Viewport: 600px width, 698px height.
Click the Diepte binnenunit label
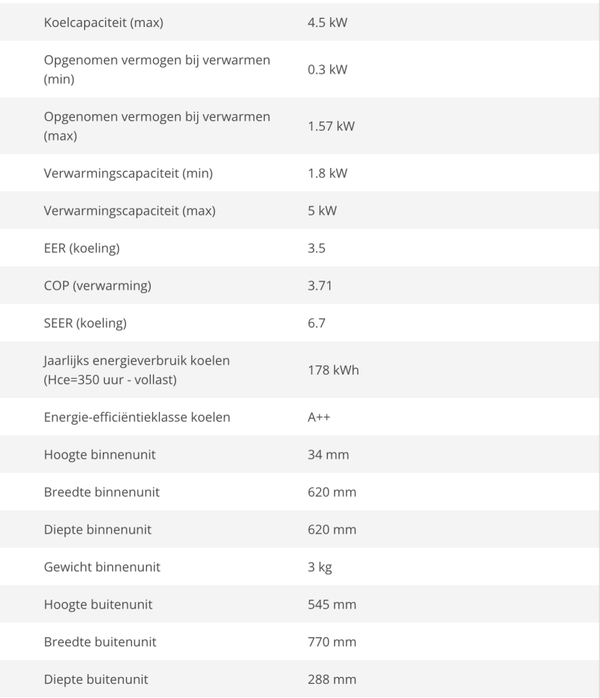click(x=97, y=529)
